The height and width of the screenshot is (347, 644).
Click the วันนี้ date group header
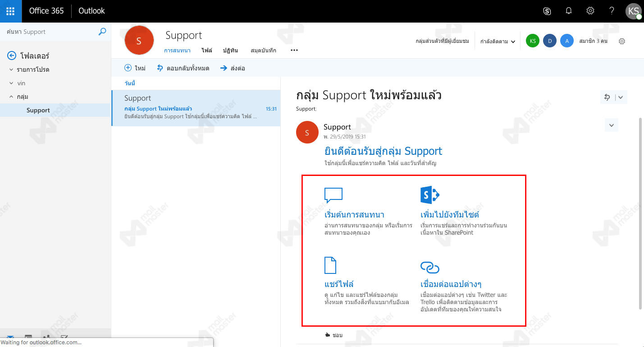130,83
